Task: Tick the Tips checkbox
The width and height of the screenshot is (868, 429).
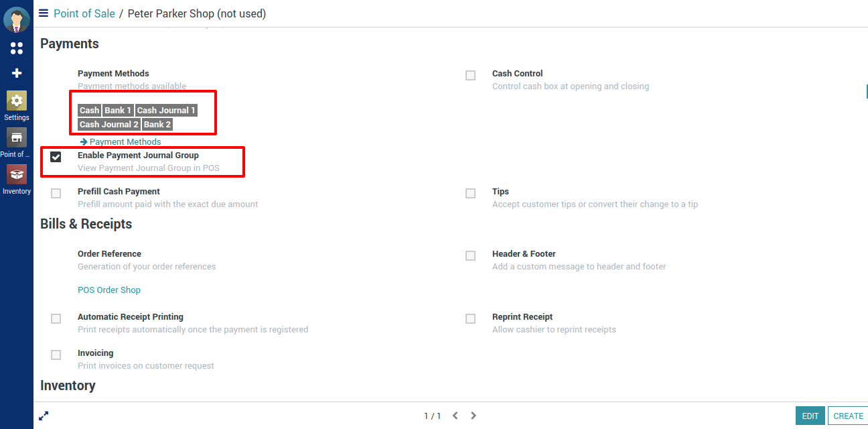Action: click(471, 194)
